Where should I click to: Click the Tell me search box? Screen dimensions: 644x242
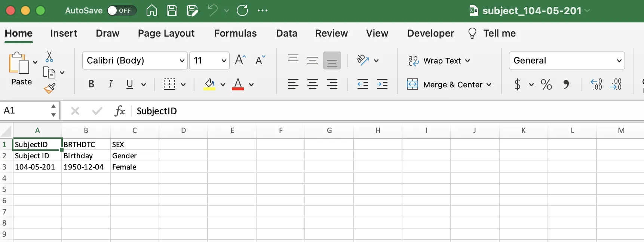click(492, 33)
